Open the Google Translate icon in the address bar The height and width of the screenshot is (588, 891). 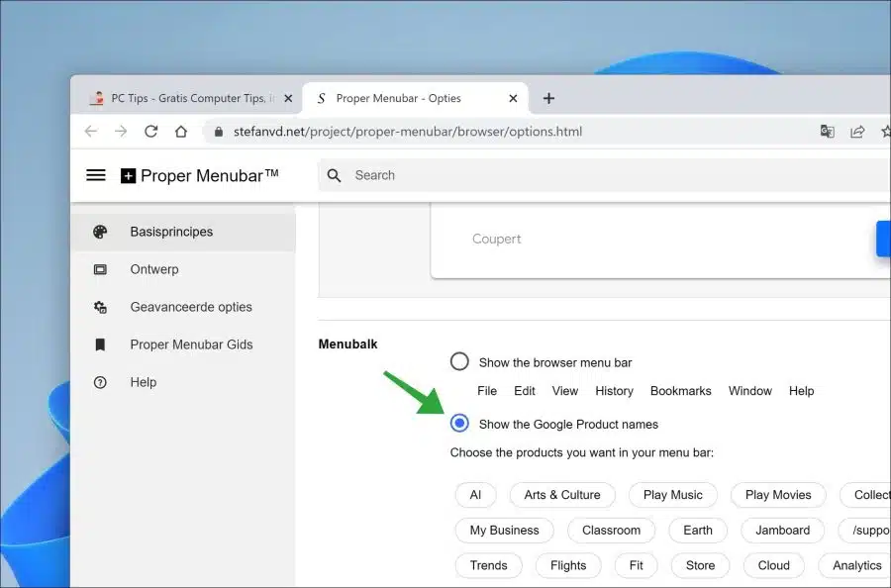pyautogui.click(x=828, y=132)
